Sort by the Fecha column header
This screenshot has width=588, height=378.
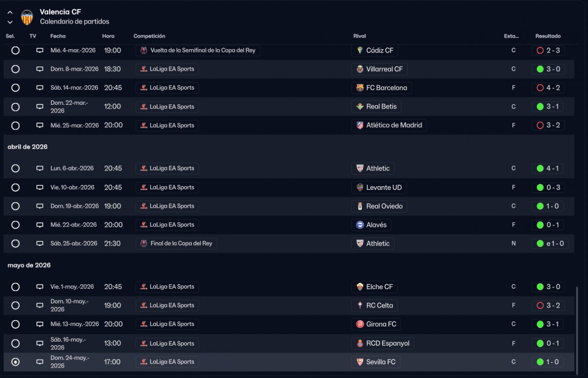(58, 36)
